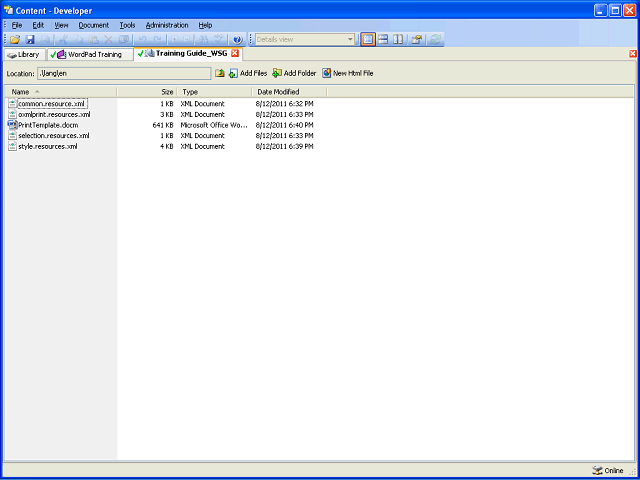Viewport: 640px width, 480px height.
Task: Click the 641 KB size cell
Action: pos(163,125)
